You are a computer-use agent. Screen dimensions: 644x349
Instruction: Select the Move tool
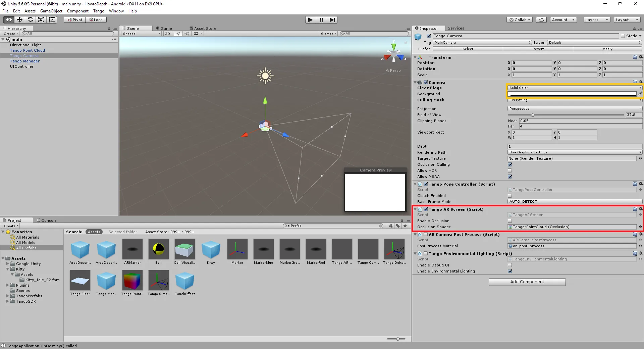point(19,20)
